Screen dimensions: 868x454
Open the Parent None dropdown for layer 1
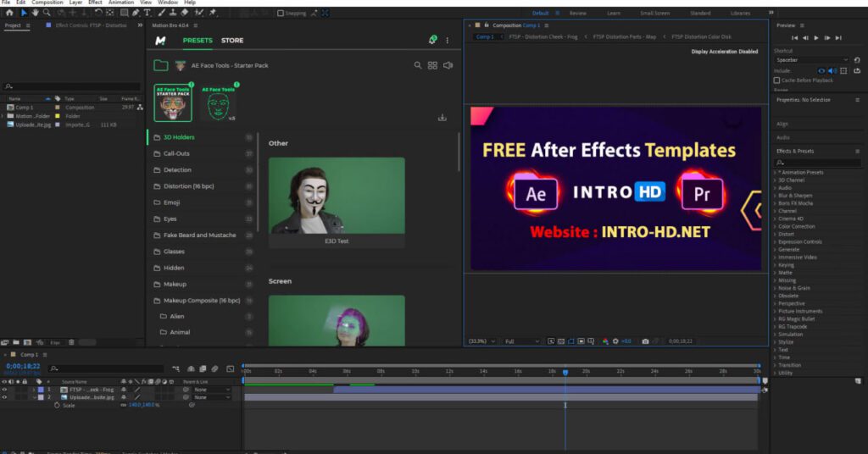coord(212,390)
